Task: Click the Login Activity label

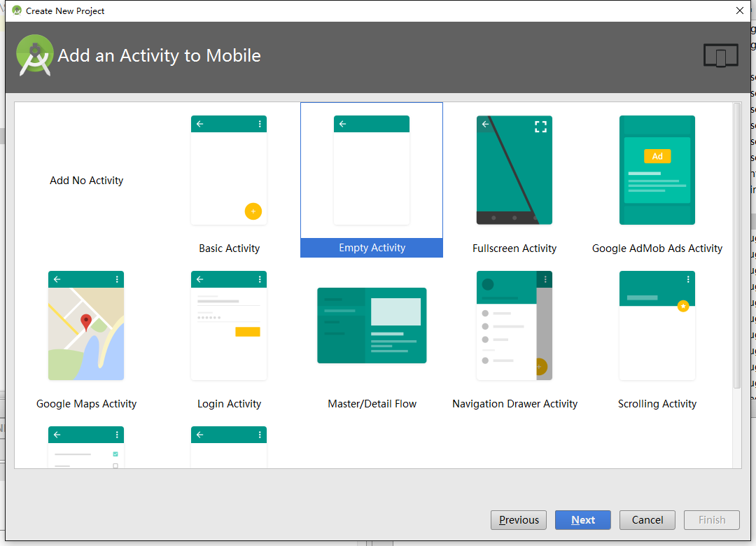Action: (x=229, y=404)
